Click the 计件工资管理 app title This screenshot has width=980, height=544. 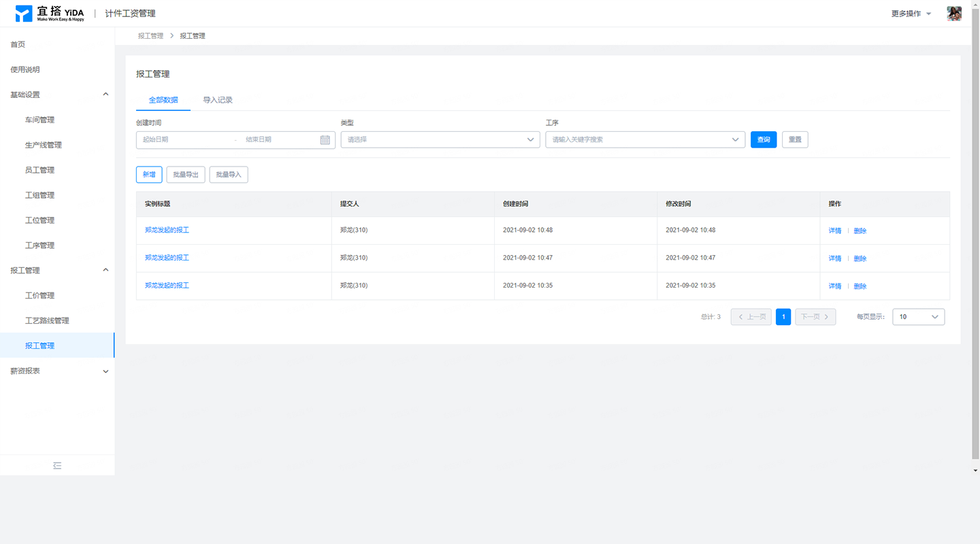coord(130,14)
